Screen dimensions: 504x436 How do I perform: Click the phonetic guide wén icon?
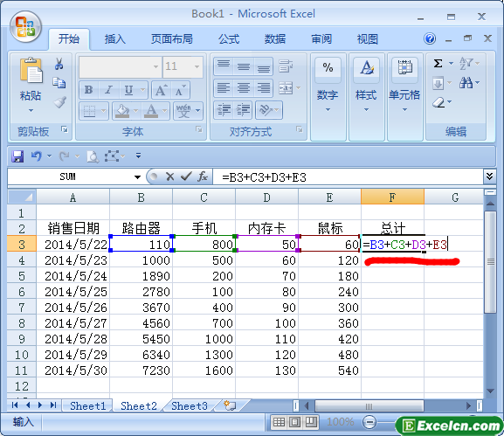coord(183,111)
